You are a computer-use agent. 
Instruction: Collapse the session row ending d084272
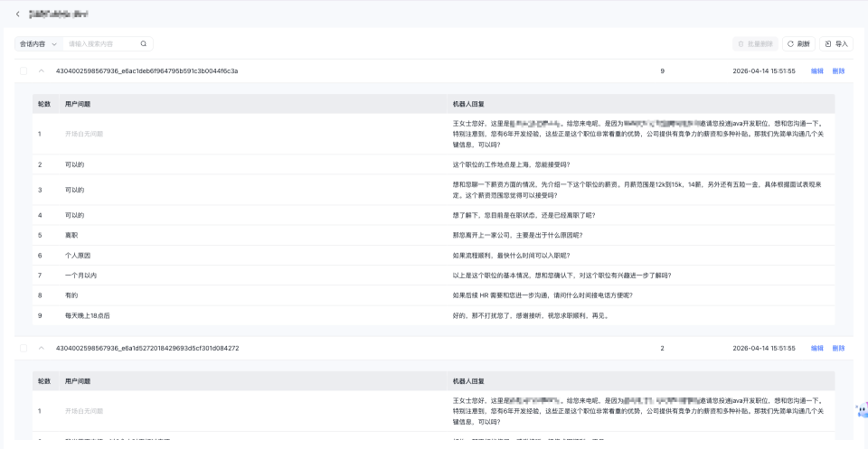point(41,349)
